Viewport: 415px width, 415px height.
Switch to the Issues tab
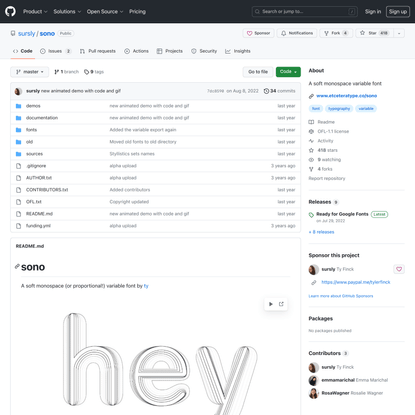(x=55, y=51)
